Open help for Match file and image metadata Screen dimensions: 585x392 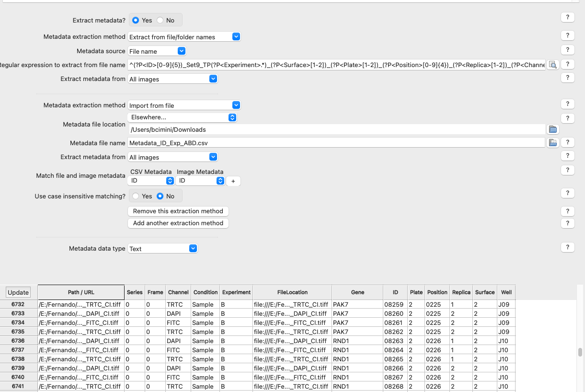click(568, 170)
